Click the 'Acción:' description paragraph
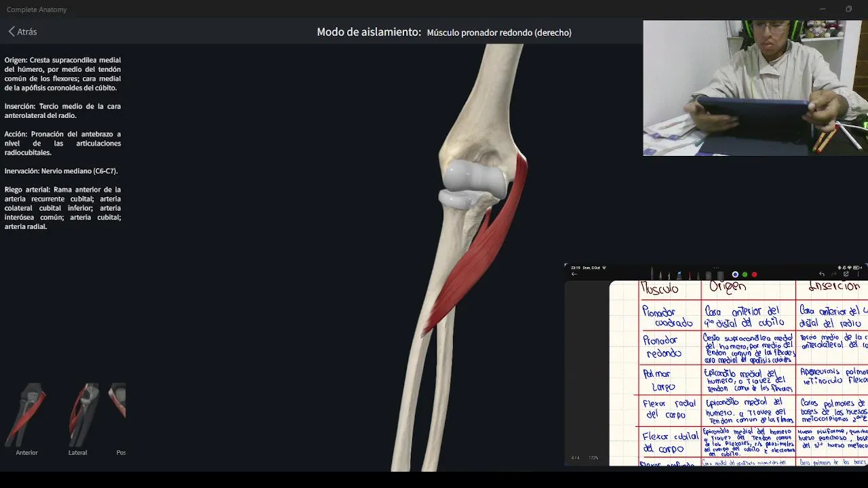Viewport: 868px width, 488px height. tap(62, 143)
